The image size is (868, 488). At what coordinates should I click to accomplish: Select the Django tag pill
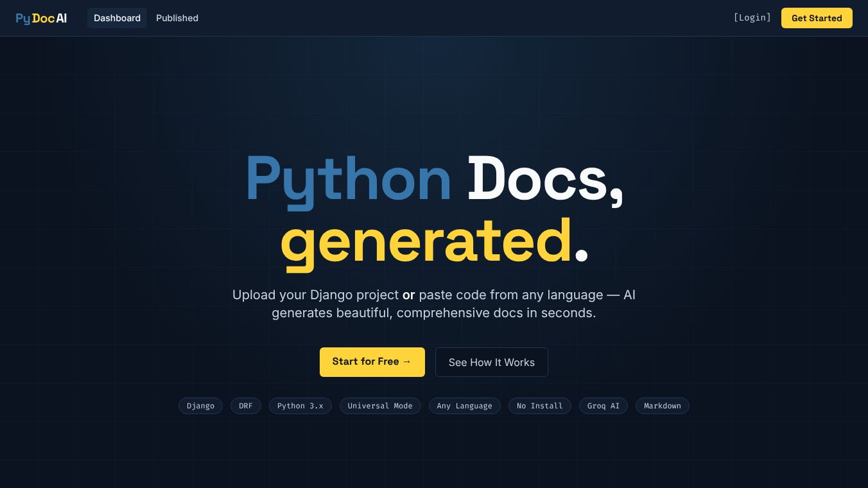tap(200, 406)
